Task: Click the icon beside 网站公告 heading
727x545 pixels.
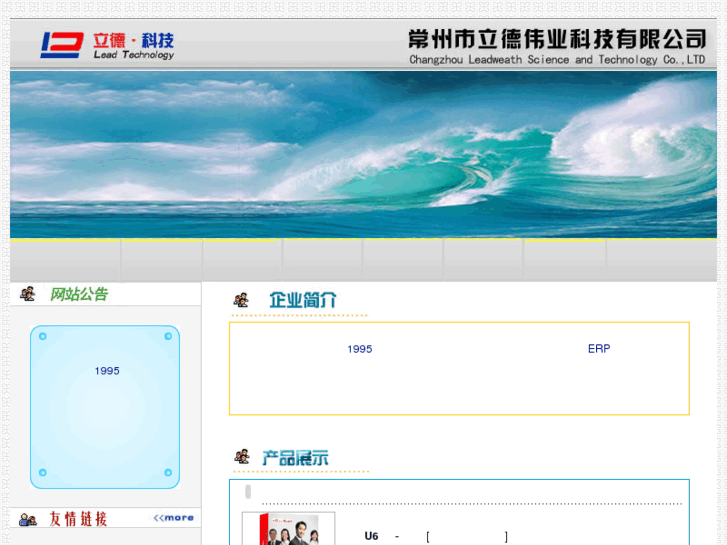Action: tap(27, 294)
